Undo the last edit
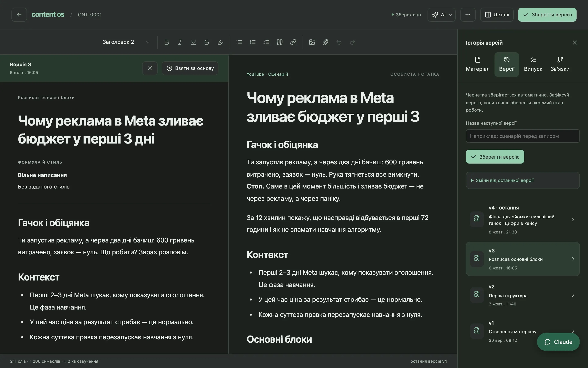588x368 pixels. [339, 42]
